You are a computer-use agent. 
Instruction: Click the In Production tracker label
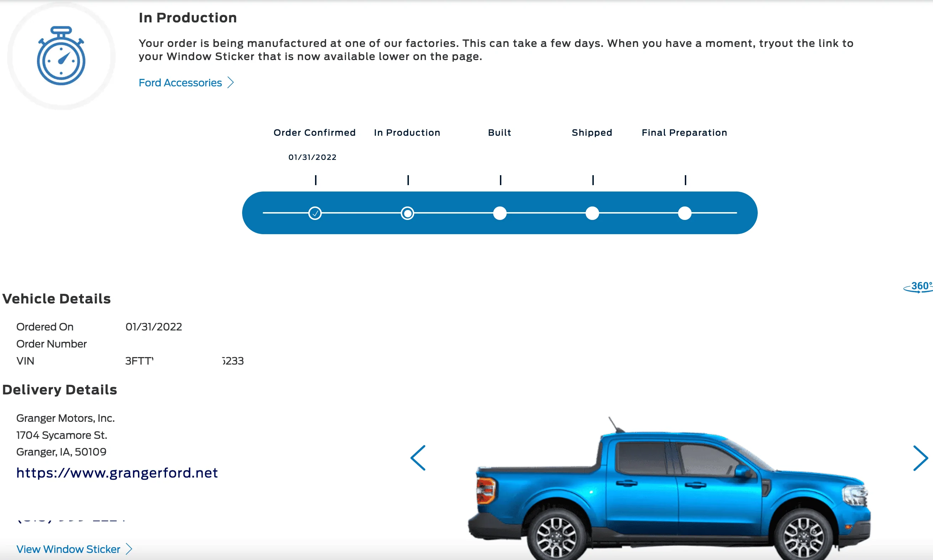(x=407, y=133)
